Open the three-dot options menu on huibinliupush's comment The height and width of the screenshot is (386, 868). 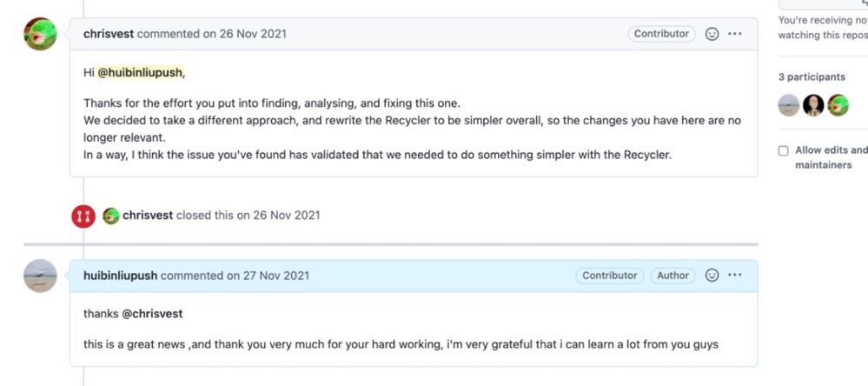pyautogui.click(x=734, y=276)
